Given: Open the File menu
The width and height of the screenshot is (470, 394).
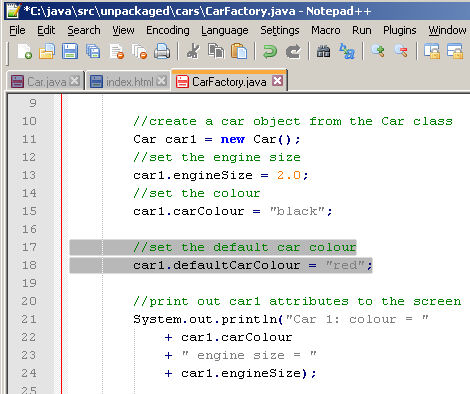Looking at the screenshot, I should tap(17, 30).
